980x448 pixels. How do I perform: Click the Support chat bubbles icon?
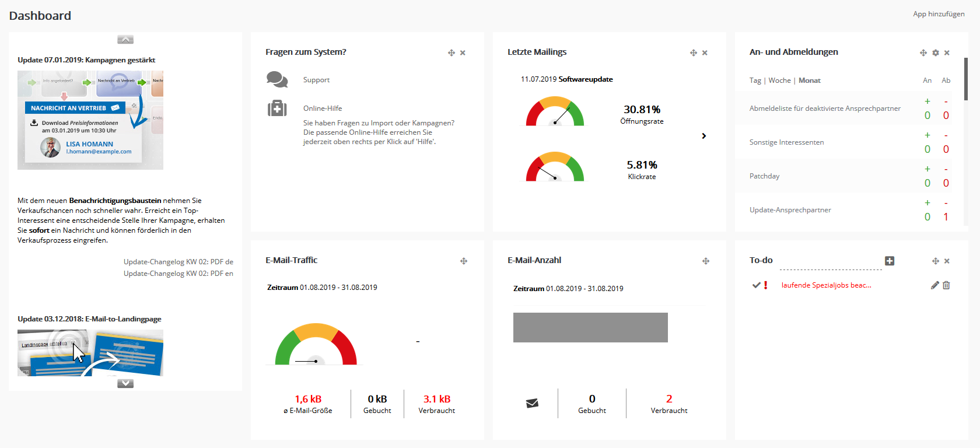point(276,79)
